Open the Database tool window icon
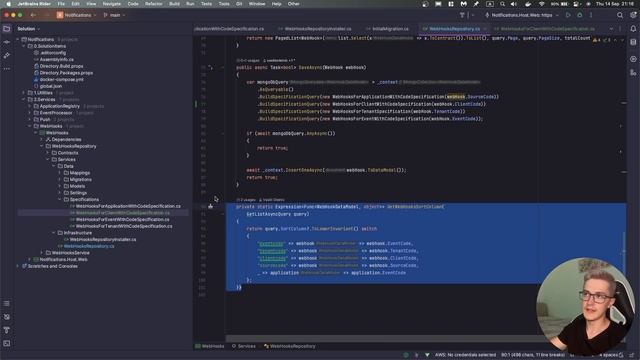Screen dimensions: 640x360 pos(633,42)
